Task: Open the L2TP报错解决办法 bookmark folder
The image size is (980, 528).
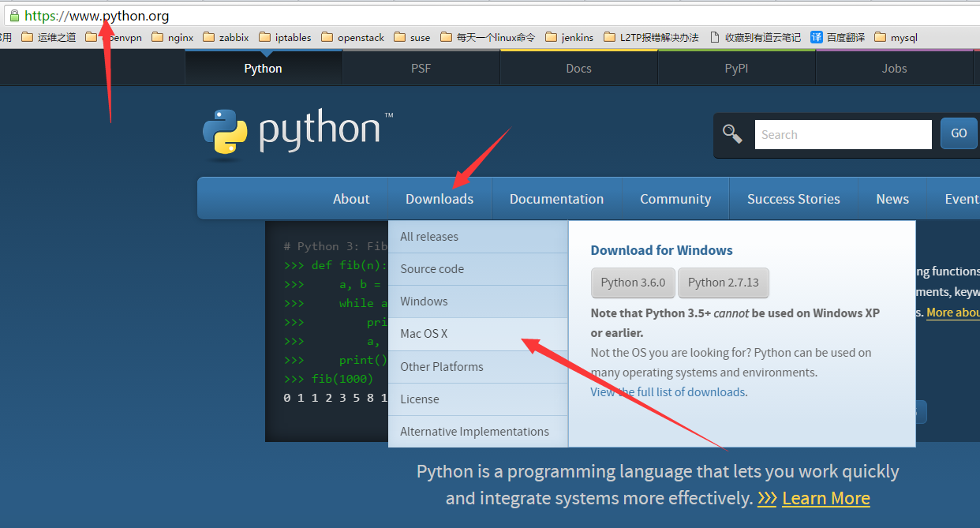Action: [x=651, y=37]
